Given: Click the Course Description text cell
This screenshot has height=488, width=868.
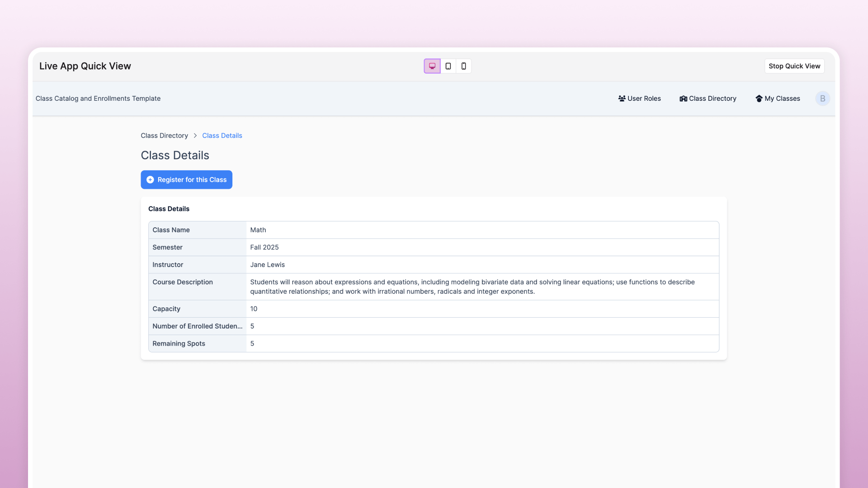Looking at the screenshot, I should [x=472, y=286].
